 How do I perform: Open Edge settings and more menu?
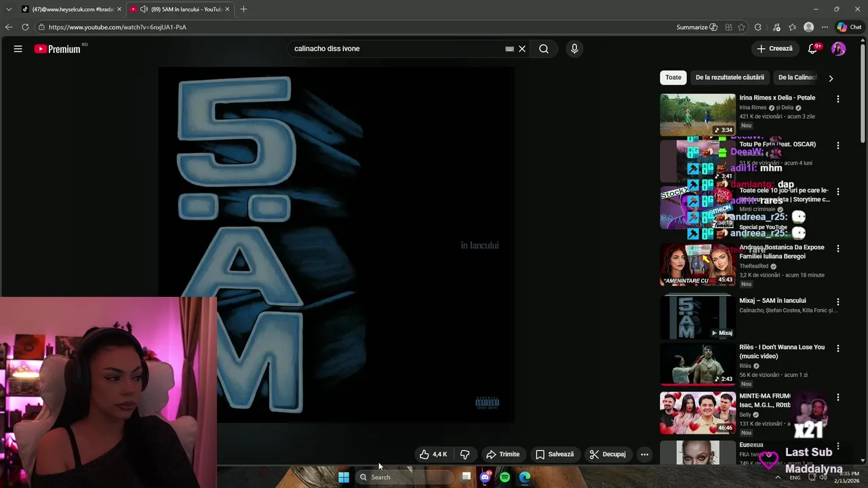click(x=825, y=27)
